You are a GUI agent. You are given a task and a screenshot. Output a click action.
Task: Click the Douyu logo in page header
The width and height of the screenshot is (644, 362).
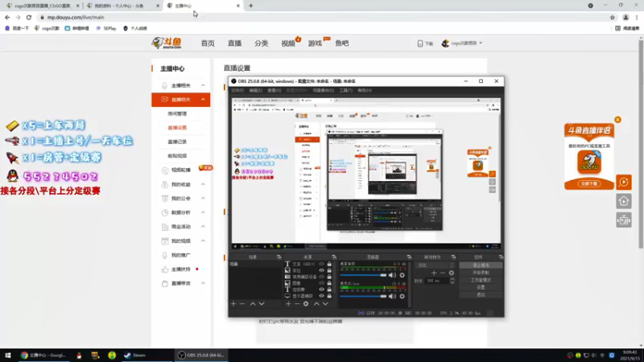click(167, 43)
